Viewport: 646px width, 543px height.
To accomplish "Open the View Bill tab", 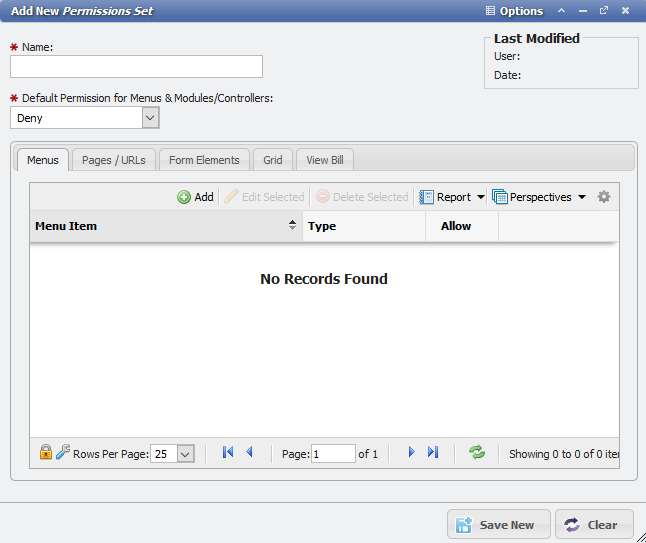I will [x=324, y=160].
